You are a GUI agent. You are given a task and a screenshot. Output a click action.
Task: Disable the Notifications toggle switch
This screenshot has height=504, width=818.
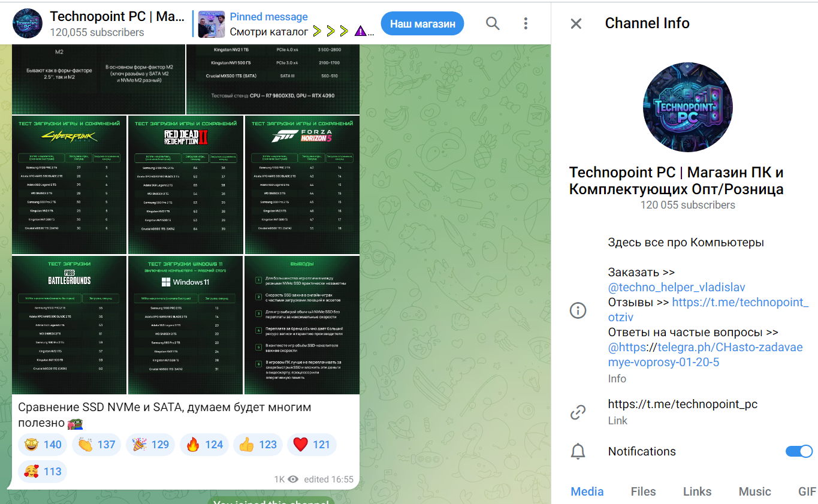pos(799,451)
